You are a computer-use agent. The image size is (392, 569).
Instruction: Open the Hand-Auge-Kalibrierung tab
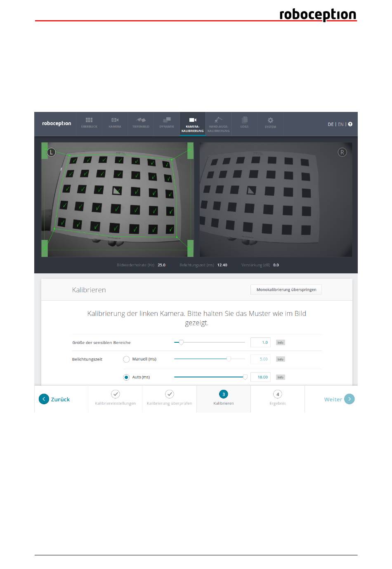(218, 124)
